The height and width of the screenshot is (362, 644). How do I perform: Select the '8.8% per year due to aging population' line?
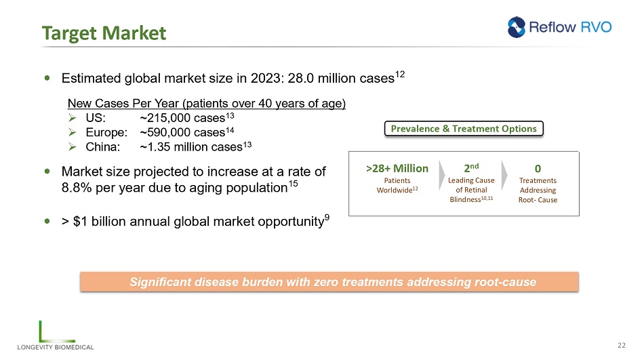(180, 187)
